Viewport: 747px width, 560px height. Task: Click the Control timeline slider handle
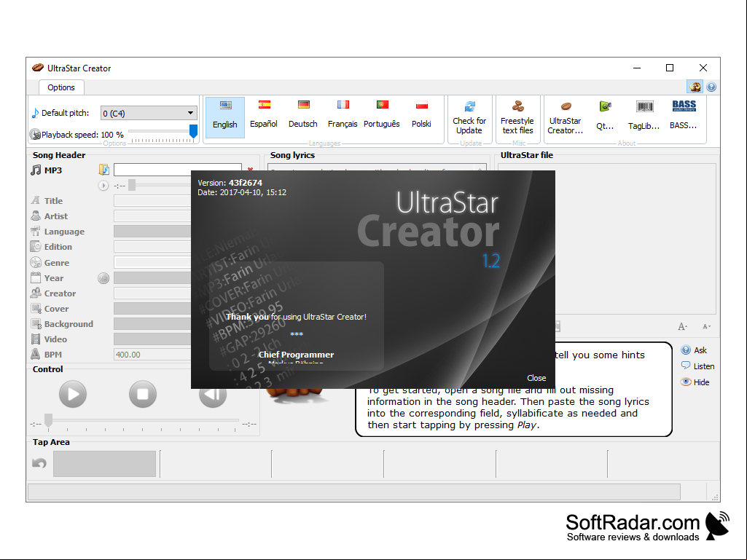point(48,420)
